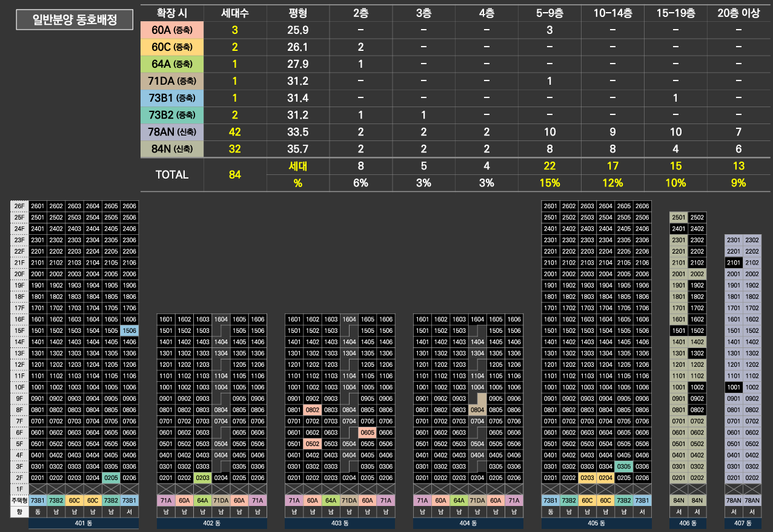Select the 71DA (증축) tan legend swatch
This screenshot has width=773, height=532.
point(172,80)
